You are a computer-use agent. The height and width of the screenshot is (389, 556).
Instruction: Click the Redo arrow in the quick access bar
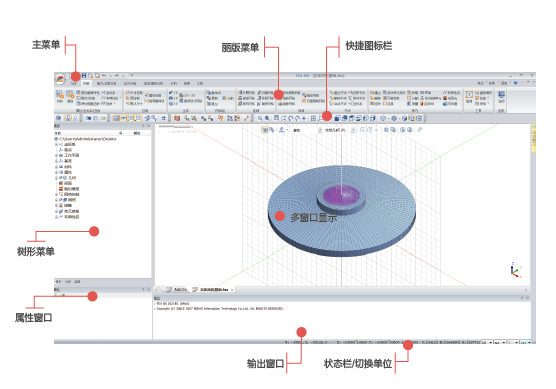pyautogui.click(x=117, y=76)
